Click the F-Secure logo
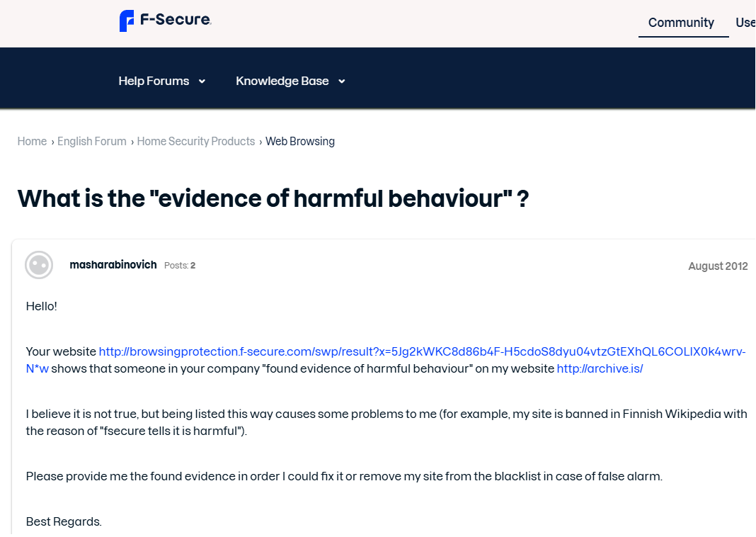This screenshot has height=537, width=756. tap(166, 21)
